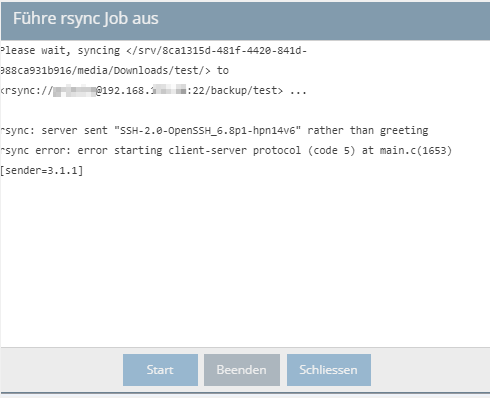Click the '988ca931b916/media/Downloads/test/> to' line
Viewport: 490px width, 398px height.
pos(114,71)
